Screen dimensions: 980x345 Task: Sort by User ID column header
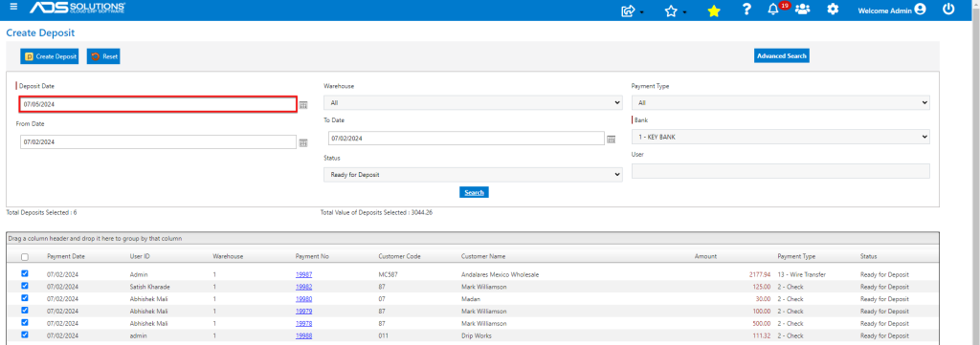[x=140, y=256]
